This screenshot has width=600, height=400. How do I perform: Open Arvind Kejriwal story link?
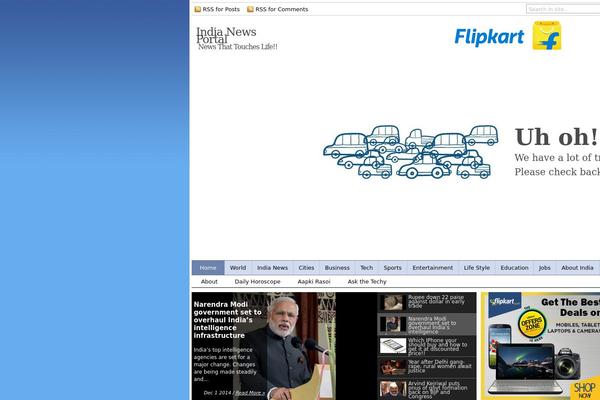tap(437, 390)
